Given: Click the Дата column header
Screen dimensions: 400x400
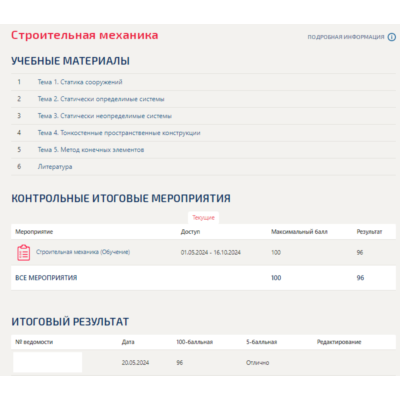Looking at the screenshot, I should pyautogui.click(x=128, y=342).
